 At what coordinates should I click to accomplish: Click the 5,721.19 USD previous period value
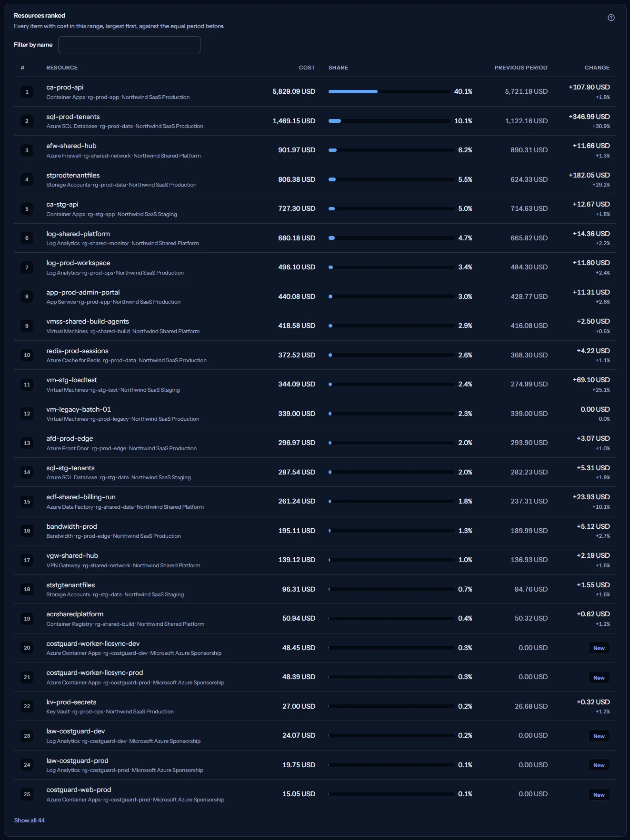526,91
